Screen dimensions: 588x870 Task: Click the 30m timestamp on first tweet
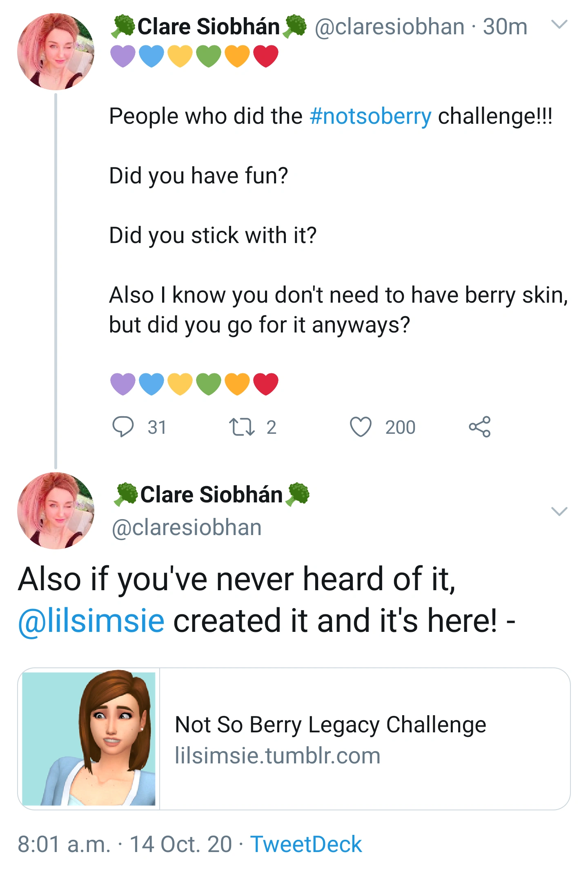point(505,27)
